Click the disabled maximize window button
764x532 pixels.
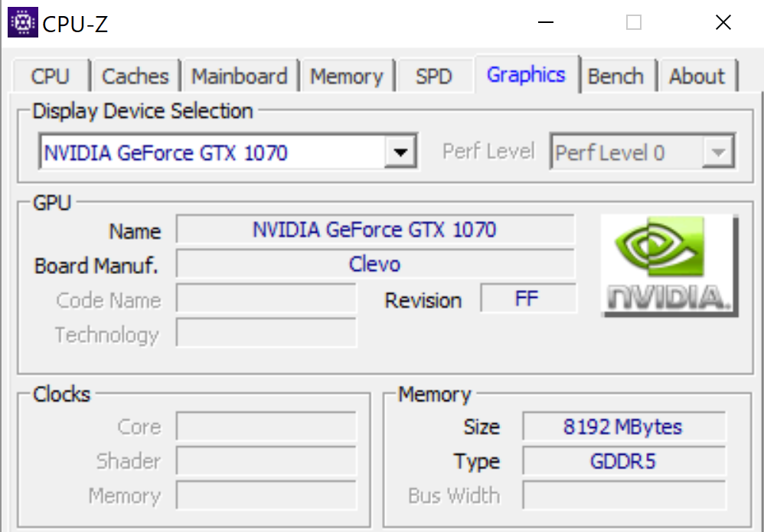pyautogui.click(x=634, y=22)
